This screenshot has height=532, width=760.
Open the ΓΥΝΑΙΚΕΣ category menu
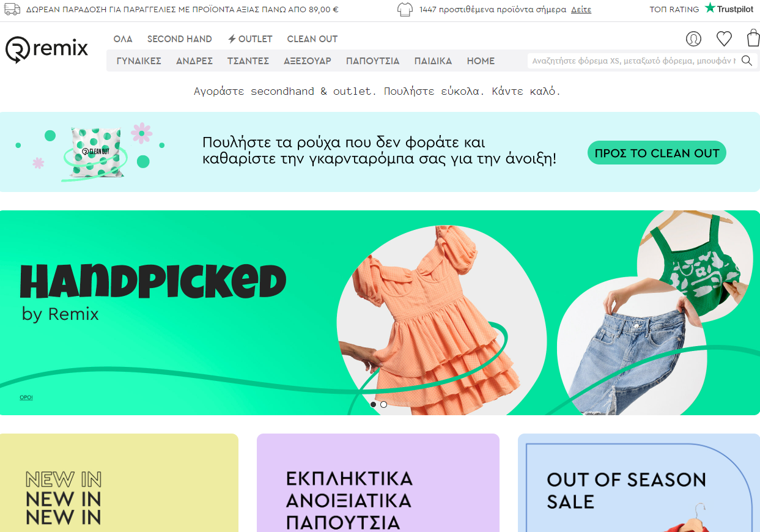(x=139, y=61)
